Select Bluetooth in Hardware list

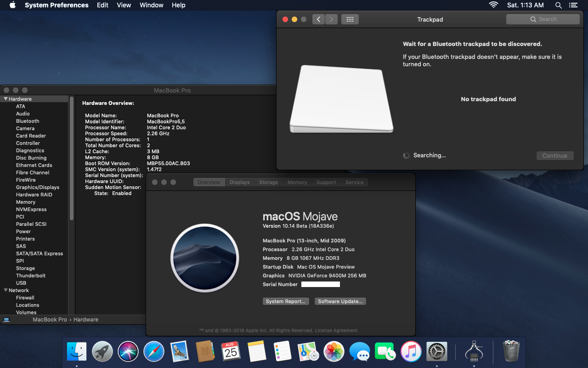coord(28,121)
